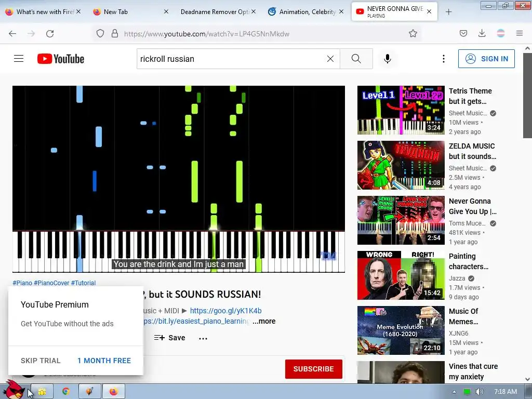The image size is (532, 399).
Task: Open Toms Mucenieks channel name
Action: point(467,223)
